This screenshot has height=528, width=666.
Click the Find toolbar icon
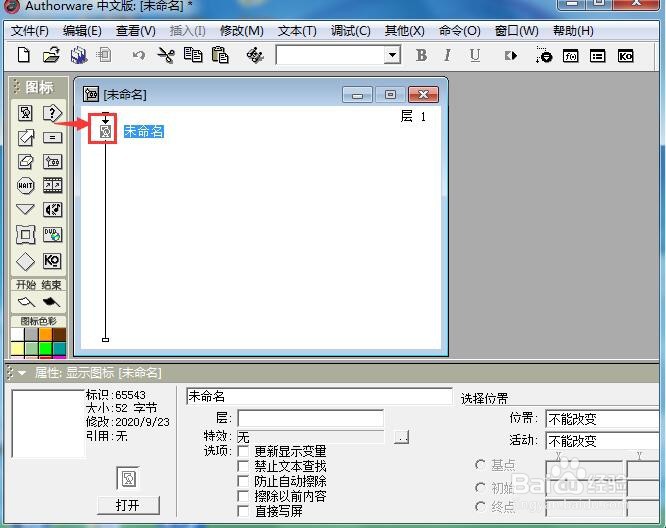(x=255, y=55)
